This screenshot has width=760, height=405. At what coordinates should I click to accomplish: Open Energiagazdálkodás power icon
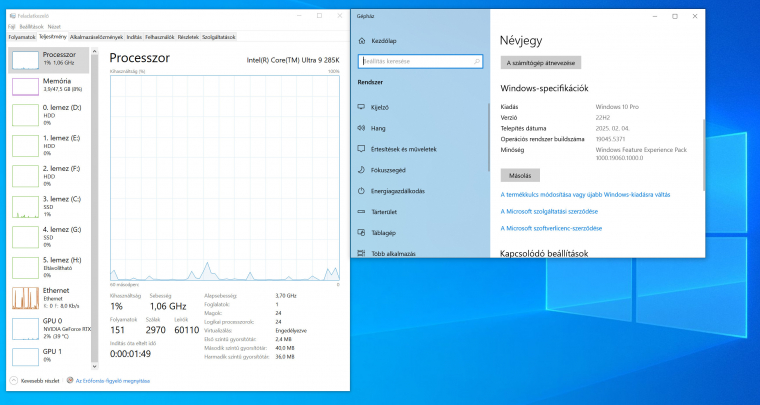361,191
